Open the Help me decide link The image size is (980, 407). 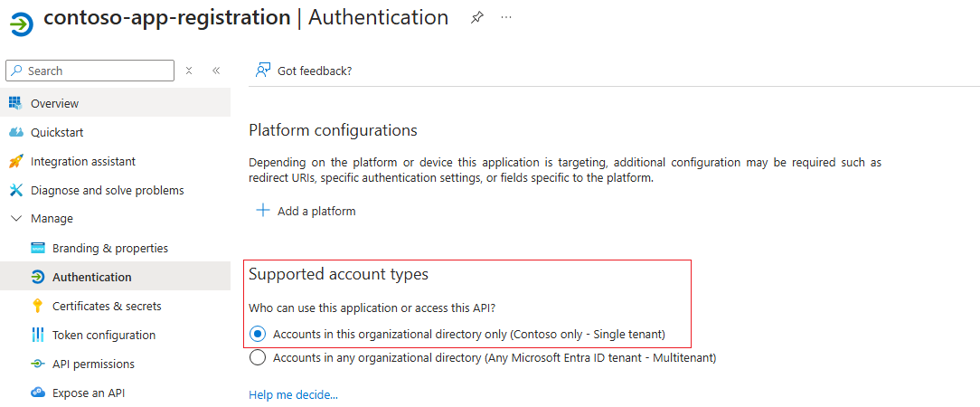click(x=293, y=394)
